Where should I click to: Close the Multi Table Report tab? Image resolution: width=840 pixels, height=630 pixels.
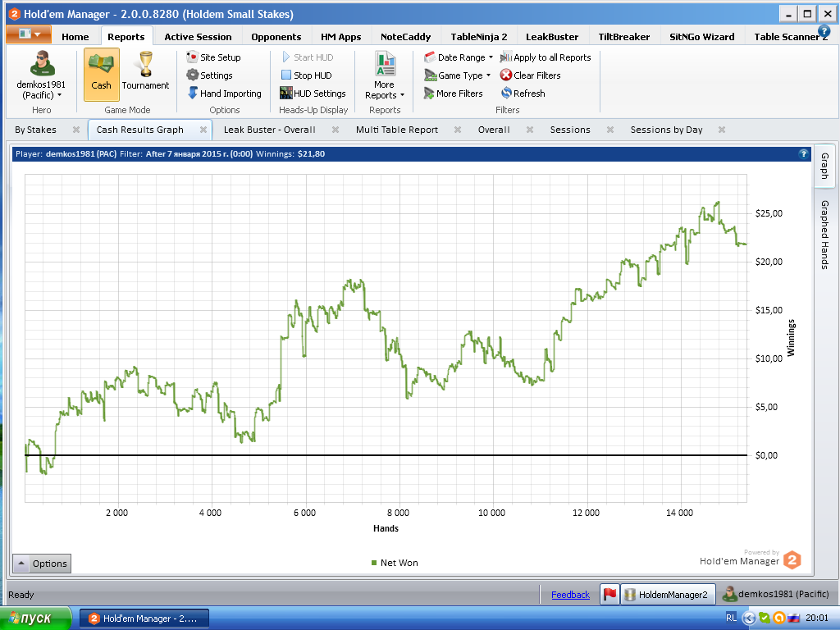point(458,130)
